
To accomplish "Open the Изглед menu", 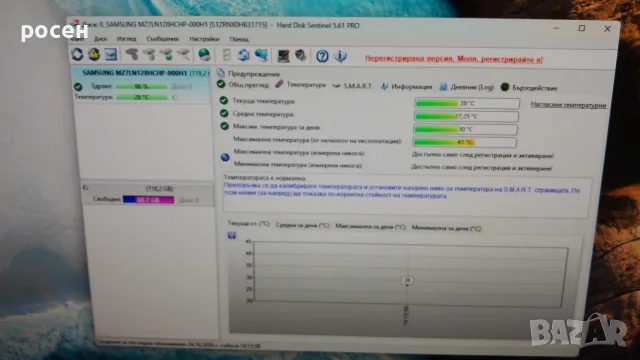I will 127,39.
